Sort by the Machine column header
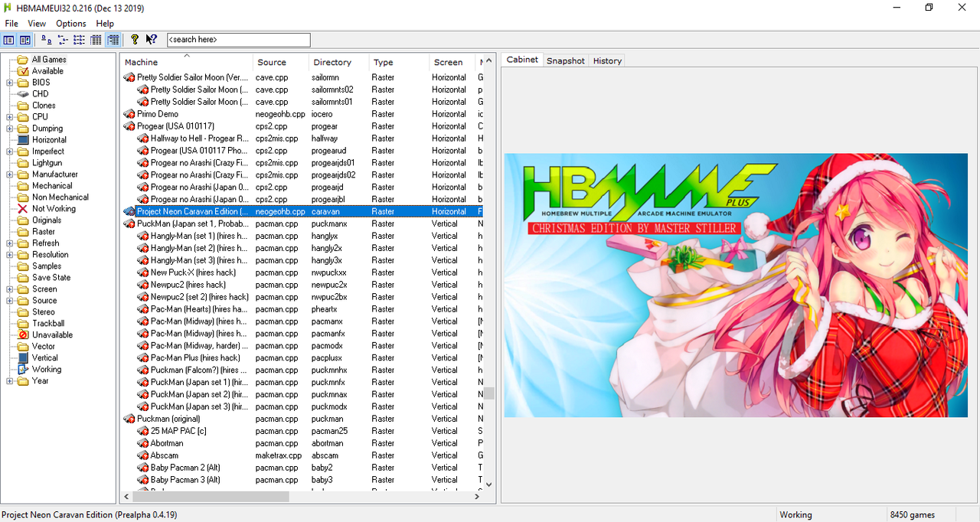980x522 pixels. [x=187, y=62]
